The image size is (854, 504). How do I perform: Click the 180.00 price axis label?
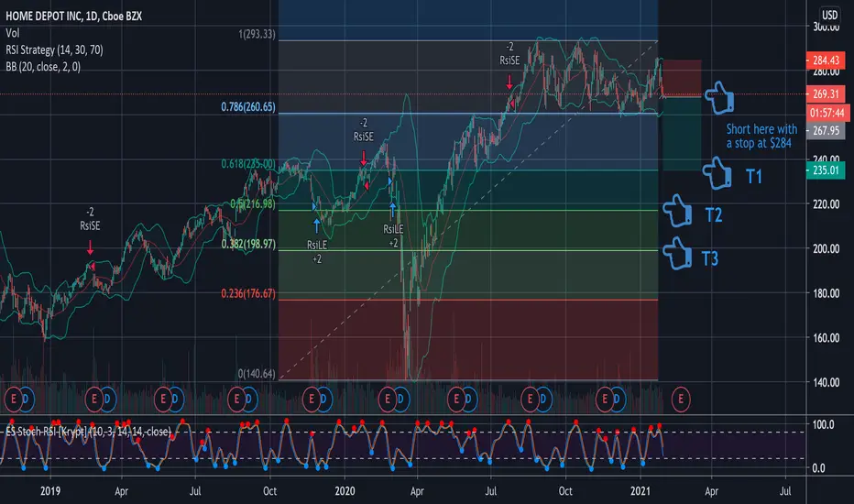pos(826,293)
